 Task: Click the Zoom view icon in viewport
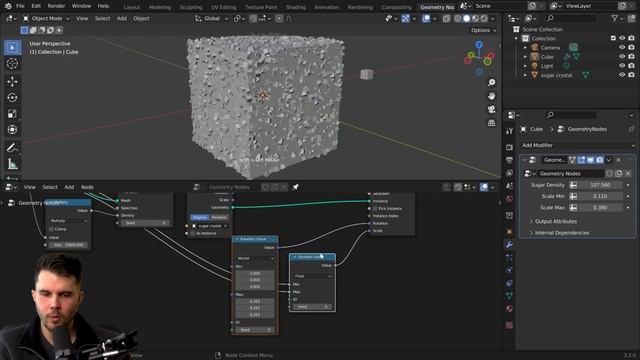[491, 83]
